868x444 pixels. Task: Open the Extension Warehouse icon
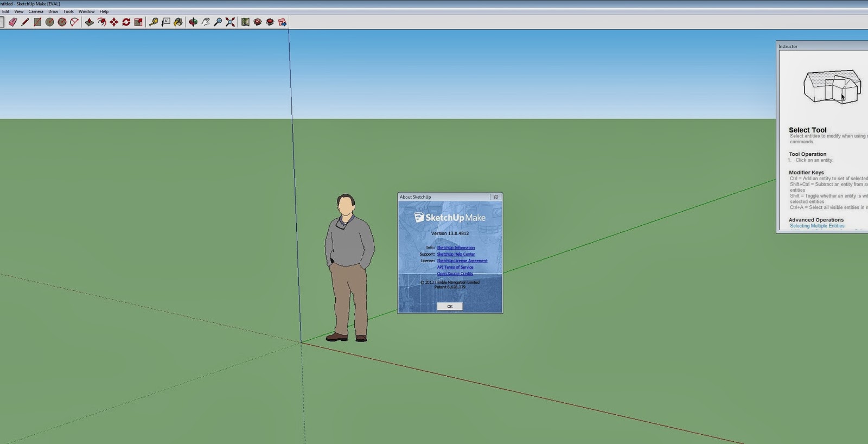point(270,22)
